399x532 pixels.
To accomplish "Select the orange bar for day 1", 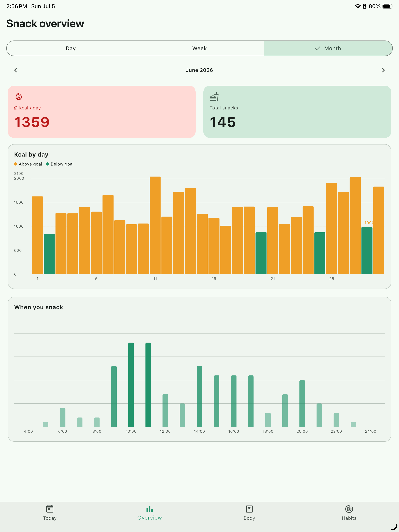I will pos(37,235).
